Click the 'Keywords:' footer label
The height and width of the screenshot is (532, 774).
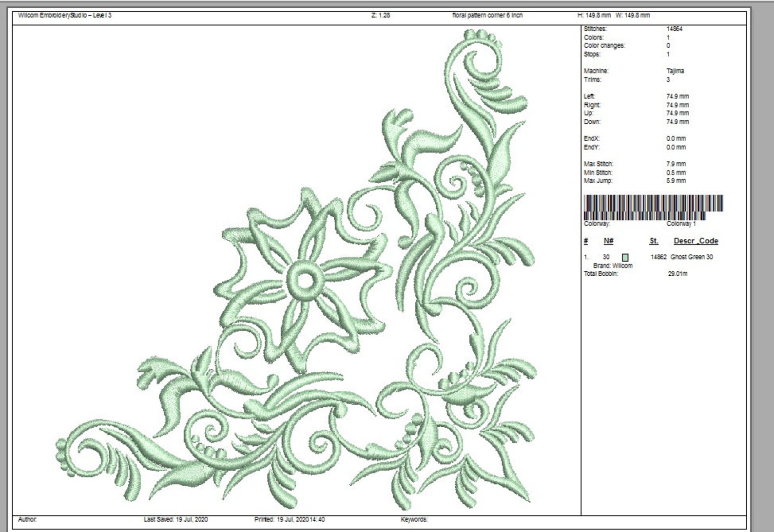coord(414,520)
